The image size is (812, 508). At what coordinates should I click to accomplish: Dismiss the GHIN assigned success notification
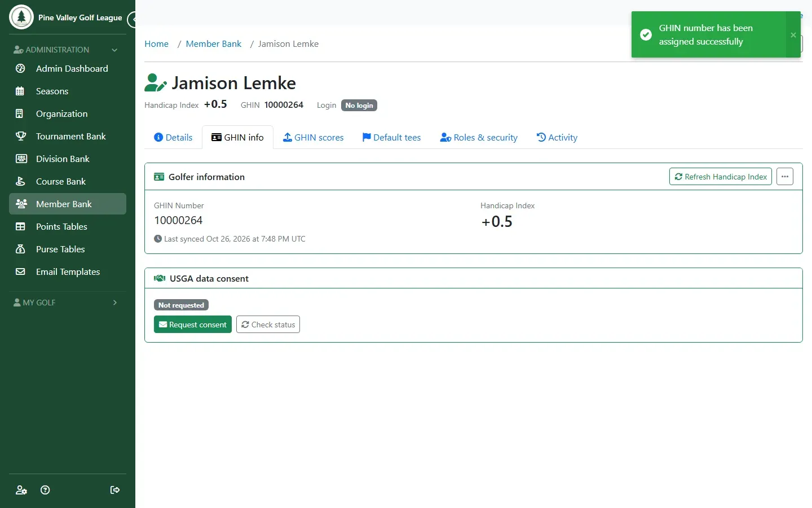[x=793, y=35]
